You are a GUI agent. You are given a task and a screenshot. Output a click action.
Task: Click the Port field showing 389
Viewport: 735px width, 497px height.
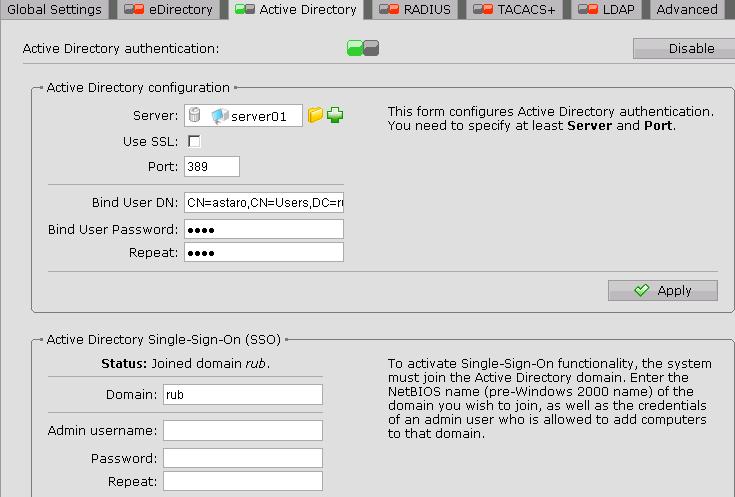click(x=212, y=166)
